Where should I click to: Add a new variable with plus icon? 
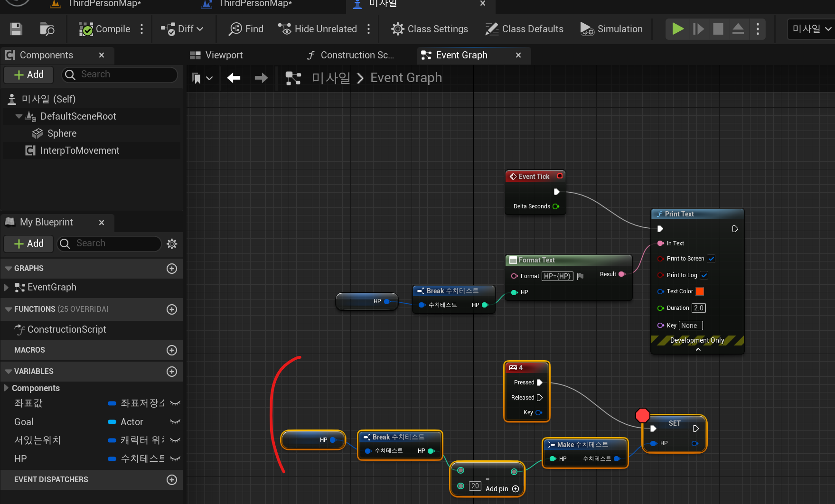(x=172, y=372)
